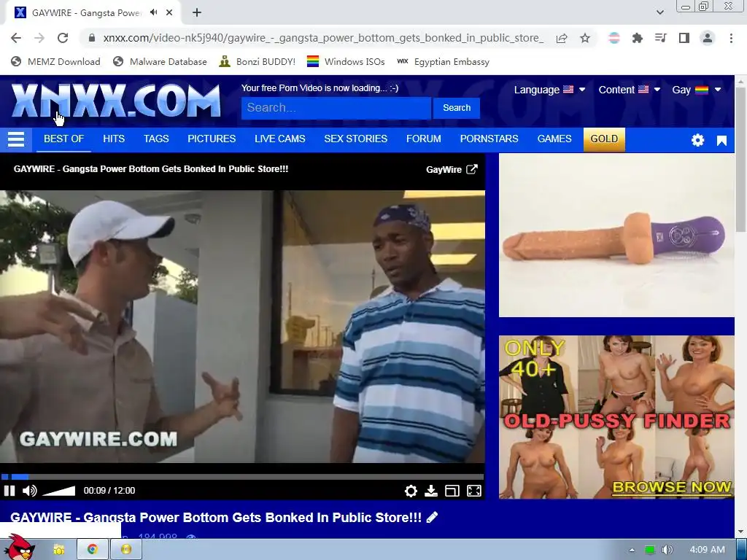Adjust the video volume slider
Screen dimensions: 747x560
(x=59, y=491)
